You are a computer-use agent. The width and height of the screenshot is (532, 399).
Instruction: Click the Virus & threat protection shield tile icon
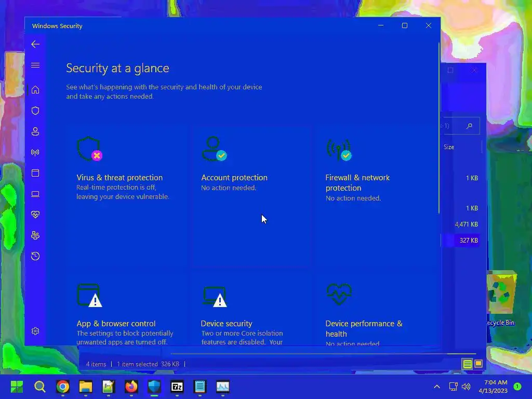pos(89,149)
